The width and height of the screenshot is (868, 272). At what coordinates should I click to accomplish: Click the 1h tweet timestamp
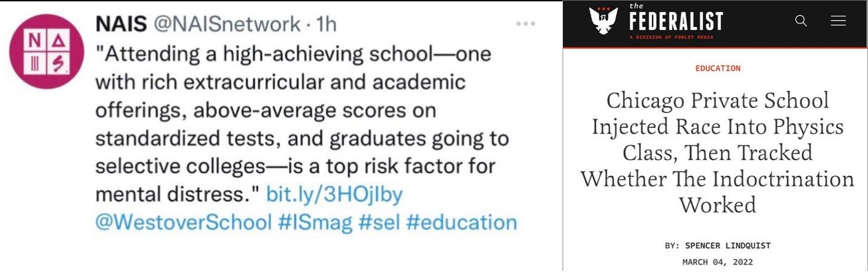327,24
